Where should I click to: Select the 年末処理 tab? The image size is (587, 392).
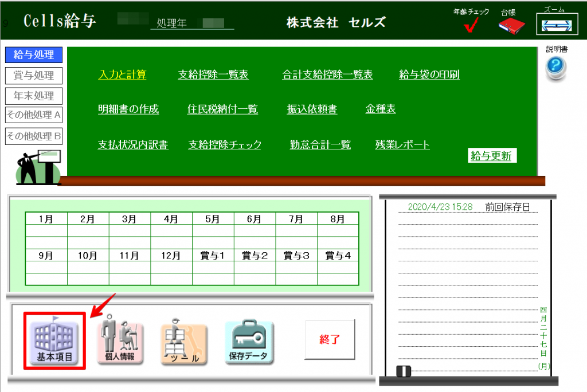(x=34, y=96)
